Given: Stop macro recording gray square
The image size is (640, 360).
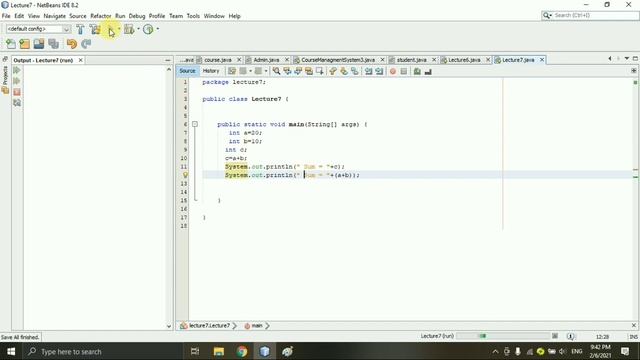Looking at the screenshot, I should coord(404,71).
